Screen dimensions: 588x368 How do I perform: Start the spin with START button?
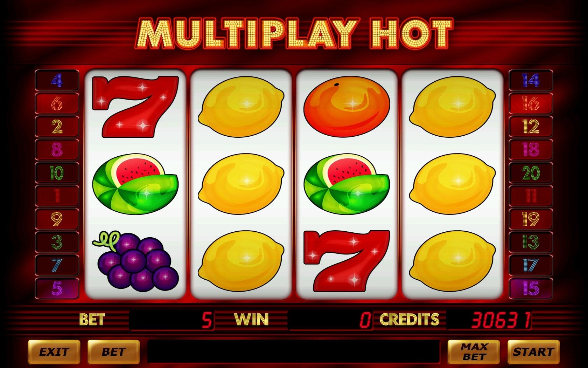pyautogui.click(x=533, y=352)
